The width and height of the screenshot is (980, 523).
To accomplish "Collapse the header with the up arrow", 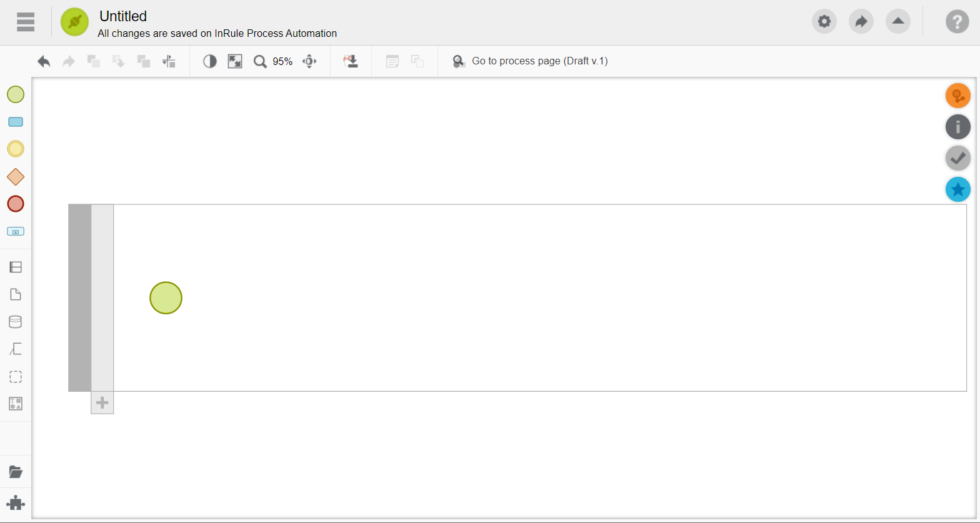I will click(897, 21).
